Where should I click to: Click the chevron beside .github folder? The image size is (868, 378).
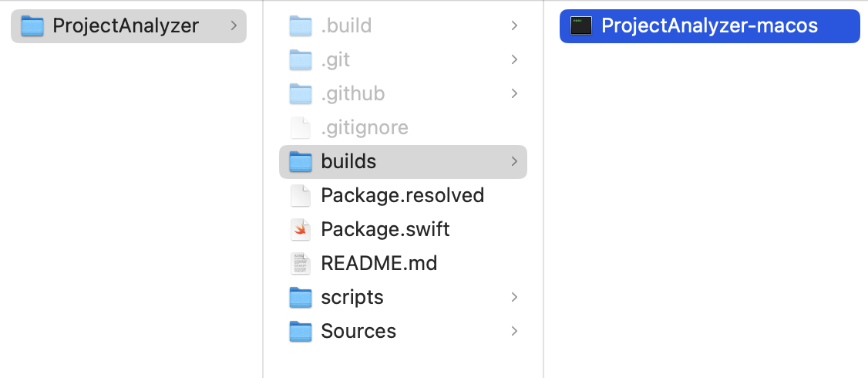click(x=514, y=93)
